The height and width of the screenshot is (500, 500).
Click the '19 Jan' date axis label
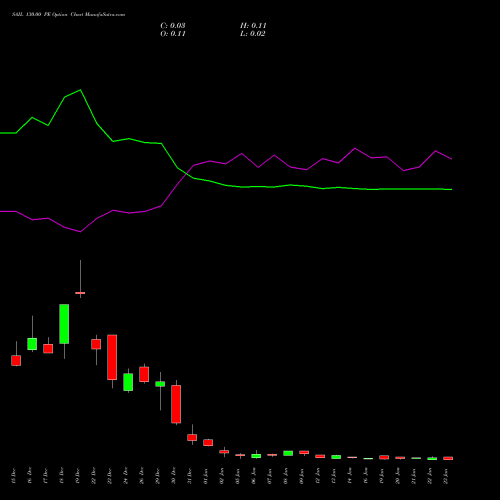pyautogui.click(x=382, y=476)
